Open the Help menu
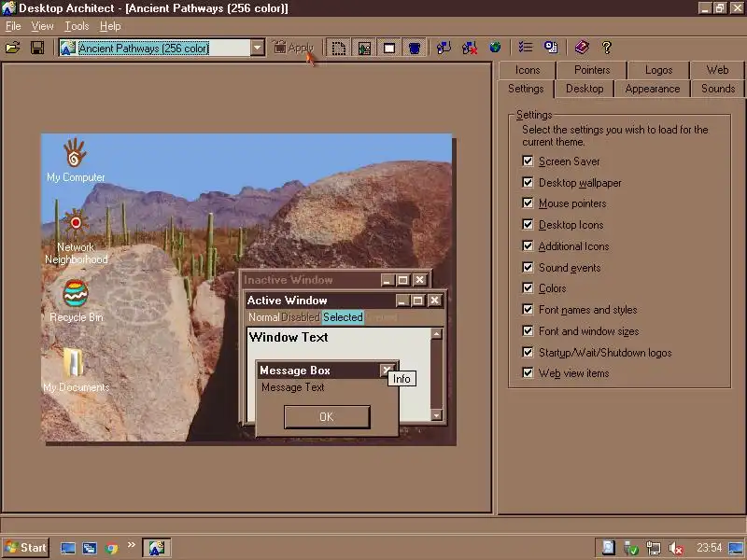This screenshot has width=747, height=560. pos(110,26)
